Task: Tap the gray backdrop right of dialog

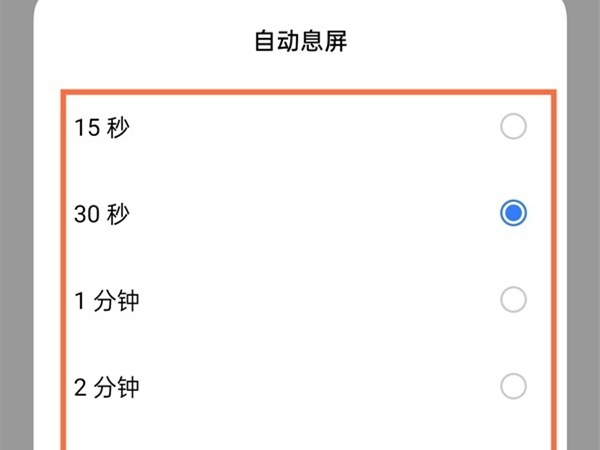Action: 583,250
